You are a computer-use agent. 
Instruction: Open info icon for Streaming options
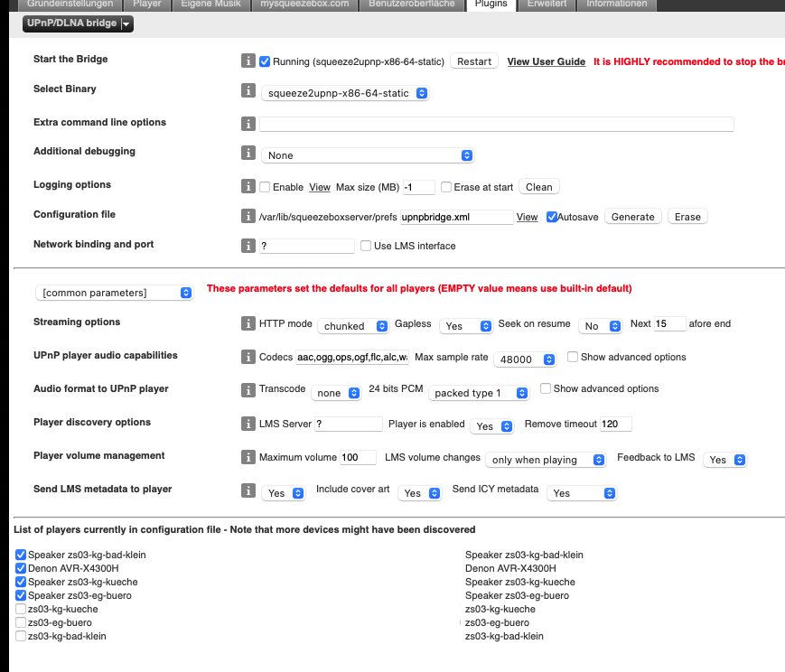tap(248, 324)
